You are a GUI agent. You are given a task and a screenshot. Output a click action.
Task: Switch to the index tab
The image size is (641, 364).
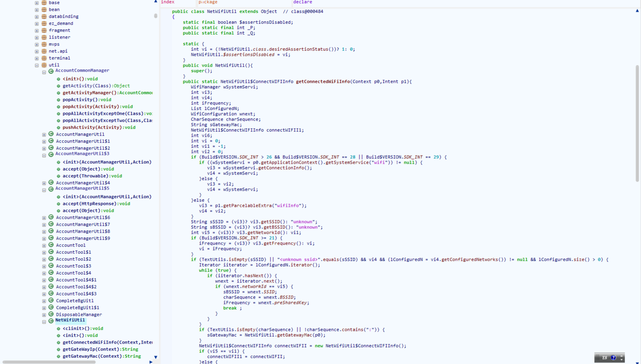coord(167,2)
